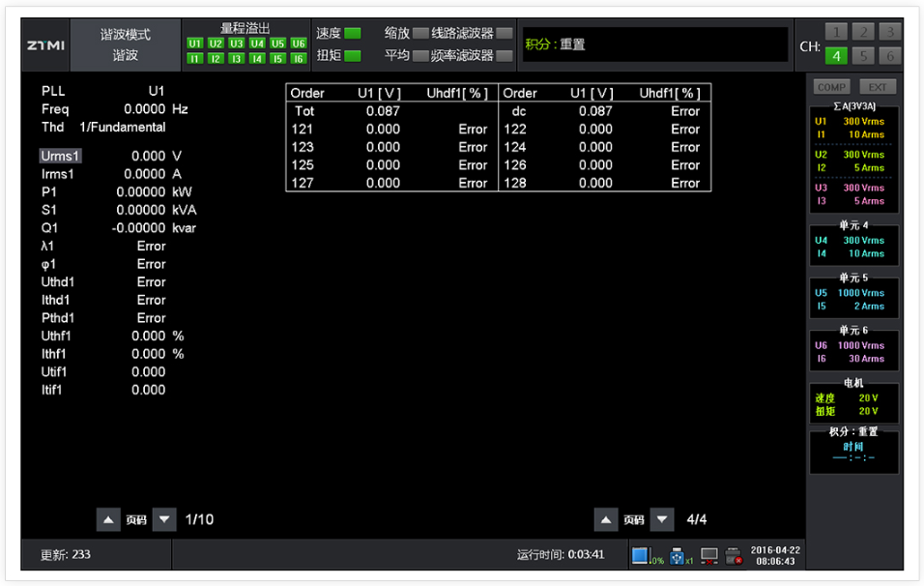Image resolution: width=924 pixels, height=586 pixels.
Task: Go to previous page of 1/10 list
Action: pyautogui.click(x=108, y=519)
